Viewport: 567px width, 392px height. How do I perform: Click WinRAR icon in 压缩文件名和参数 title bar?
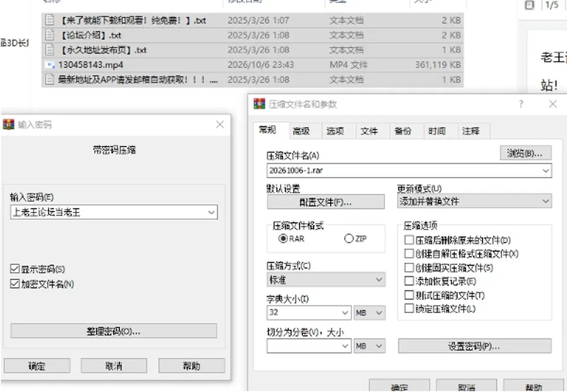[x=259, y=104]
